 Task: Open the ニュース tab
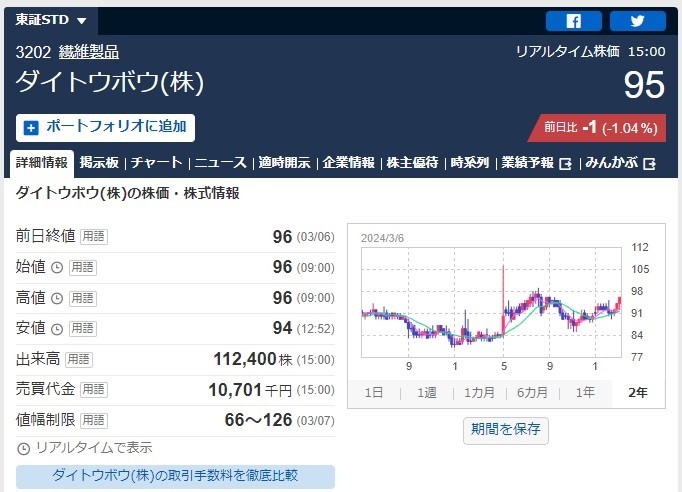coord(221,163)
